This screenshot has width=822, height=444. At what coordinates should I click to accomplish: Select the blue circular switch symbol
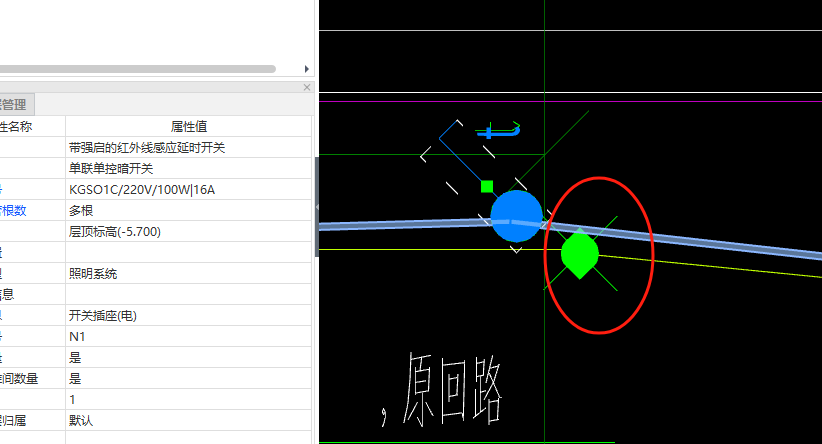click(x=516, y=216)
